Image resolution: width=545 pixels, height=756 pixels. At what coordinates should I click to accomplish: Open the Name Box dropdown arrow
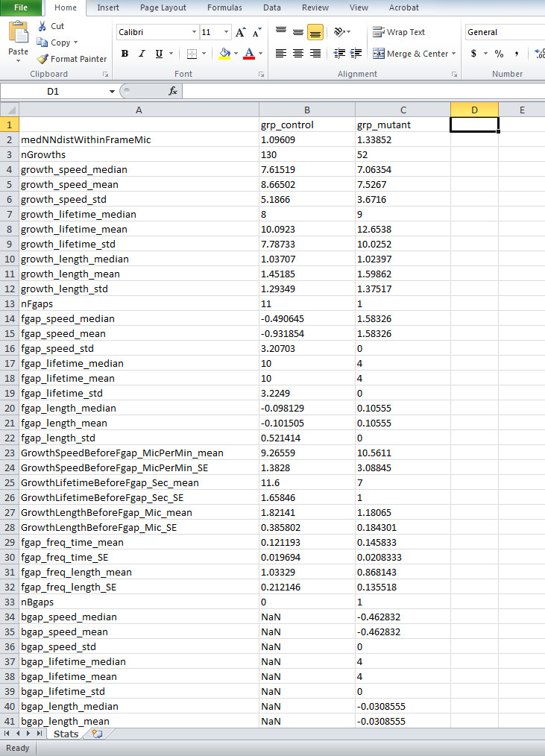click(112, 91)
